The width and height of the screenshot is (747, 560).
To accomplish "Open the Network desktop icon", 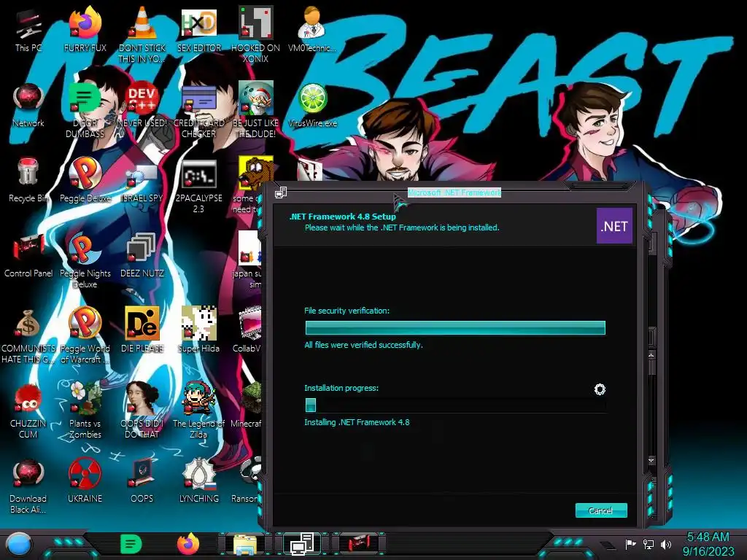I will (28, 98).
